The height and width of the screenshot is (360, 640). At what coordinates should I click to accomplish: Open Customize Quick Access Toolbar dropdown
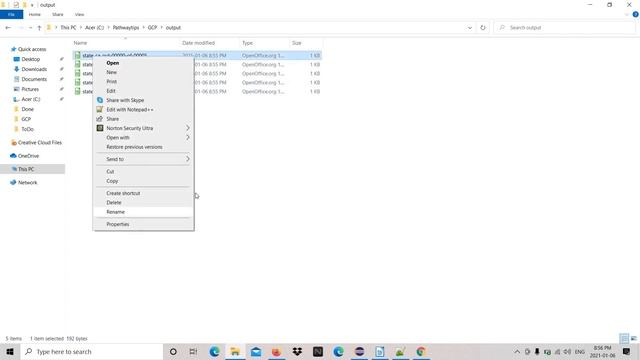(32, 5)
